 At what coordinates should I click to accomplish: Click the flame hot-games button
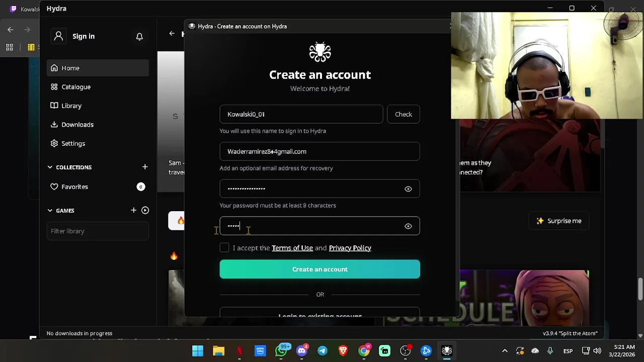click(x=177, y=221)
